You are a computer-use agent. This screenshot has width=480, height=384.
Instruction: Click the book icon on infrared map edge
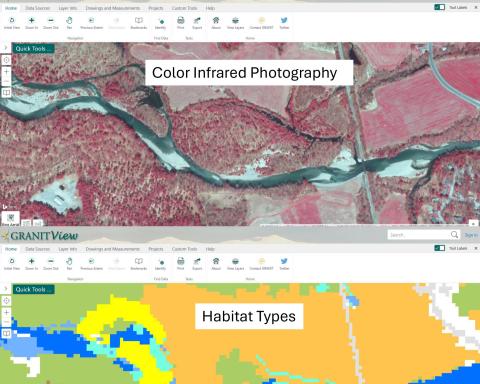(x=6, y=92)
